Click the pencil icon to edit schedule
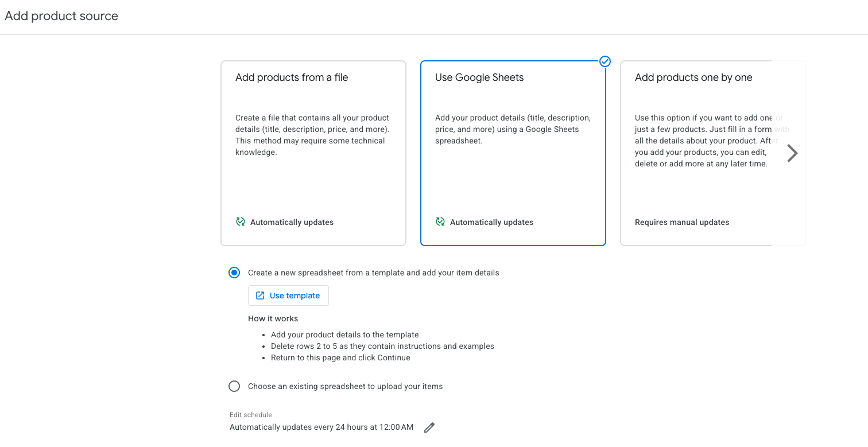Viewport: 868px width, 447px height. 429,427
